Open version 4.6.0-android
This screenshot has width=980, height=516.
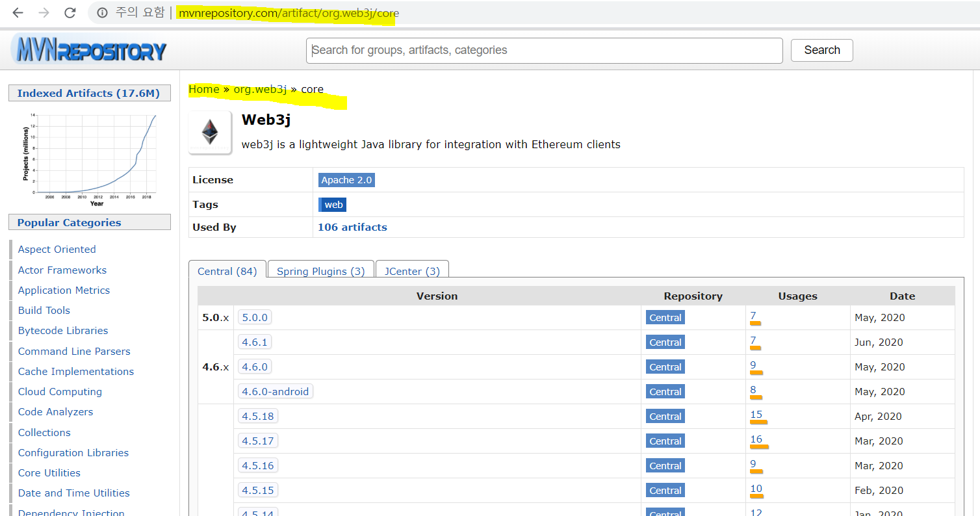[x=275, y=392]
